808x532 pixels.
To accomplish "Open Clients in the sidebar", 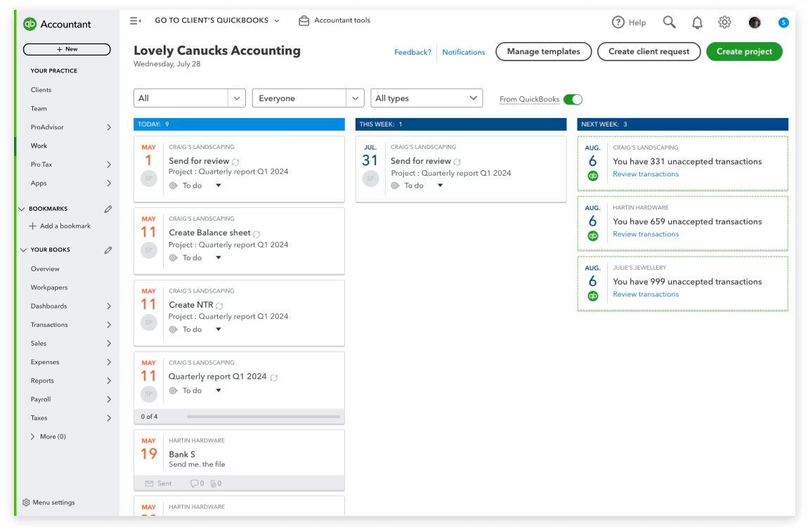I will tap(41, 90).
